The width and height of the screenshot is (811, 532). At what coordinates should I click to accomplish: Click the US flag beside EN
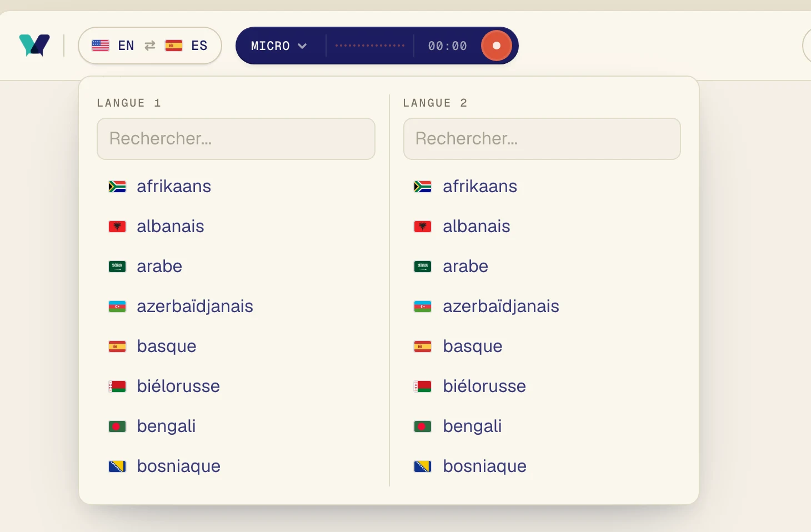tap(101, 46)
